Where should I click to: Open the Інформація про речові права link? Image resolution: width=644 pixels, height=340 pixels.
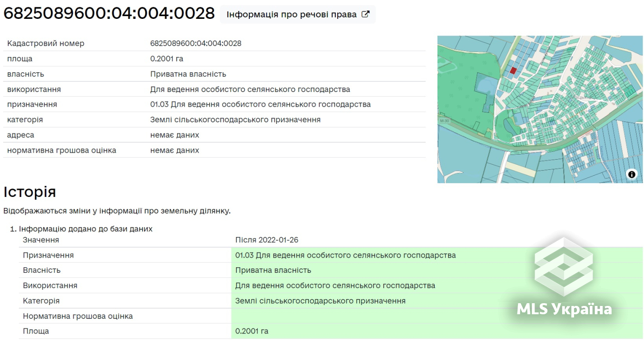(x=298, y=14)
